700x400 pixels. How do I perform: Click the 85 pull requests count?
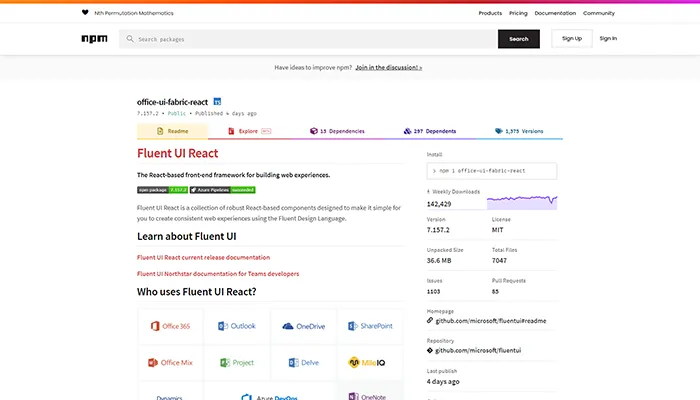pos(495,292)
